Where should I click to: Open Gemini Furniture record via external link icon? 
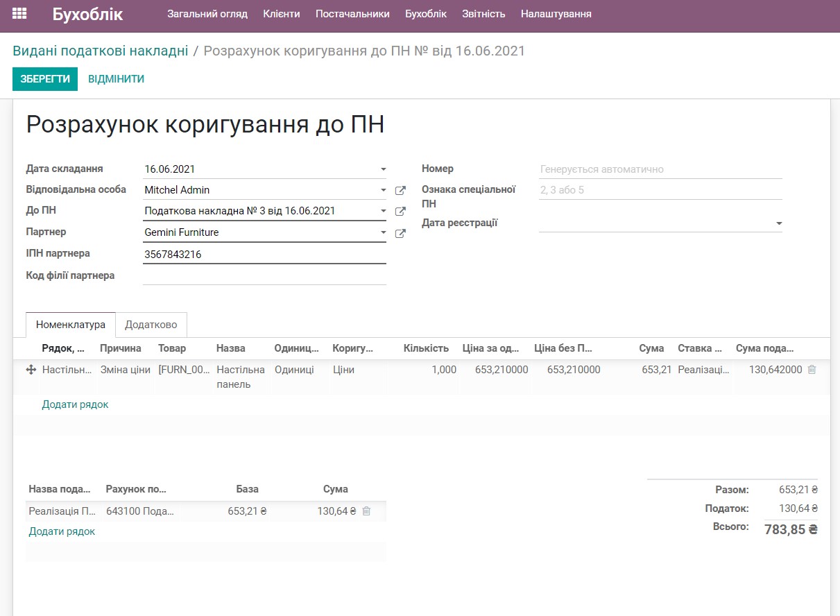coord(400,234)
